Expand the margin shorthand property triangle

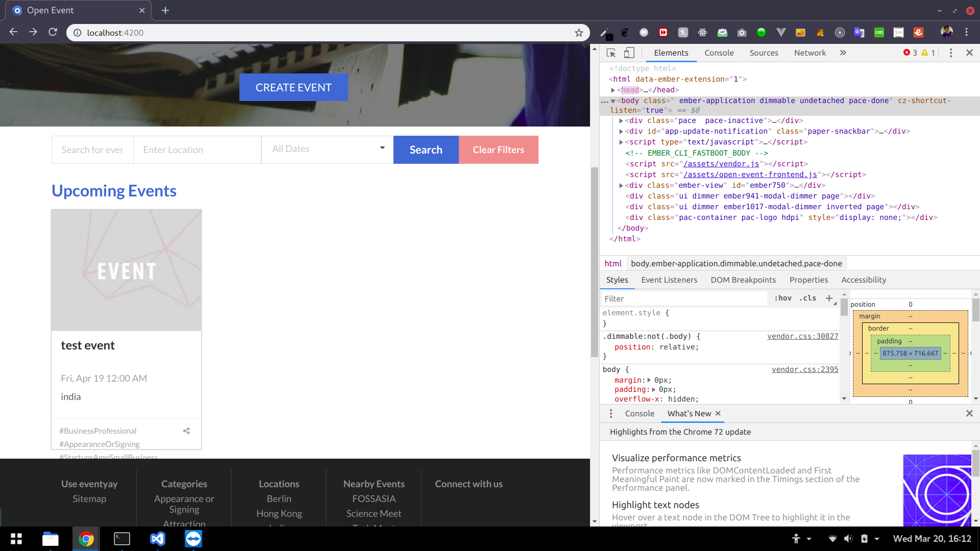[649, 380]
